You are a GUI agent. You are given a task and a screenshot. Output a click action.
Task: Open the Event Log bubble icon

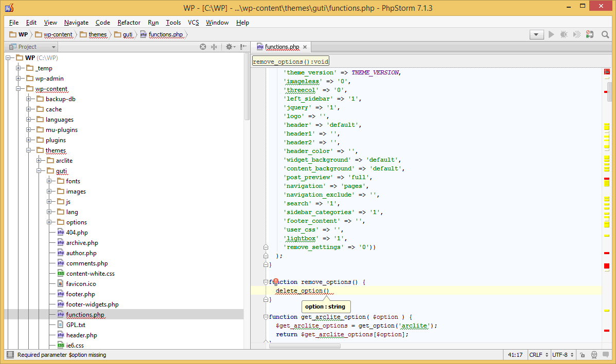coord(606,354)
